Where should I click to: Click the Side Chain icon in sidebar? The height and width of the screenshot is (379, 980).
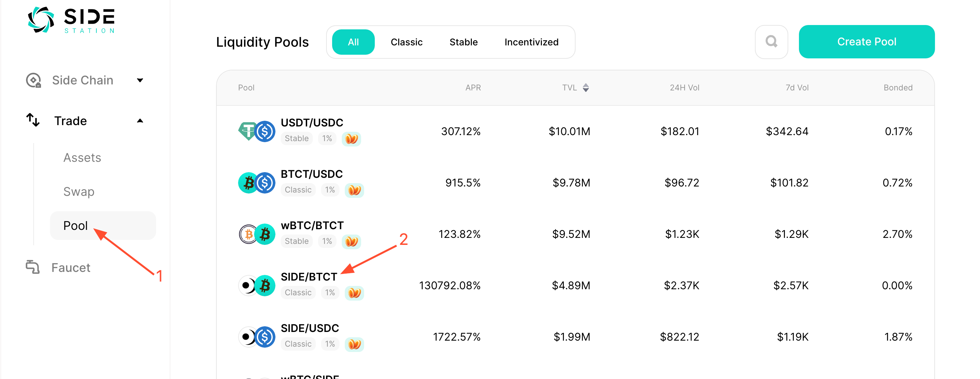click(33, 80)
